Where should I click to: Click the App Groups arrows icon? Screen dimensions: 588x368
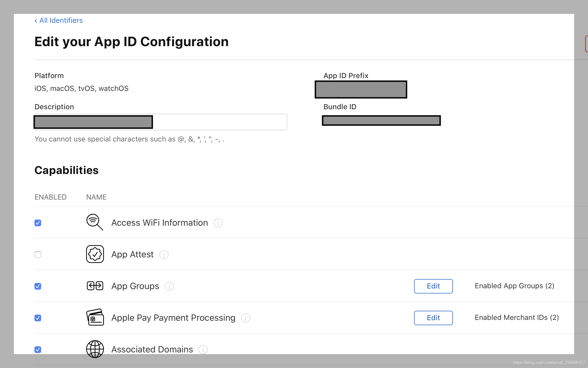[x=95, y=286]
